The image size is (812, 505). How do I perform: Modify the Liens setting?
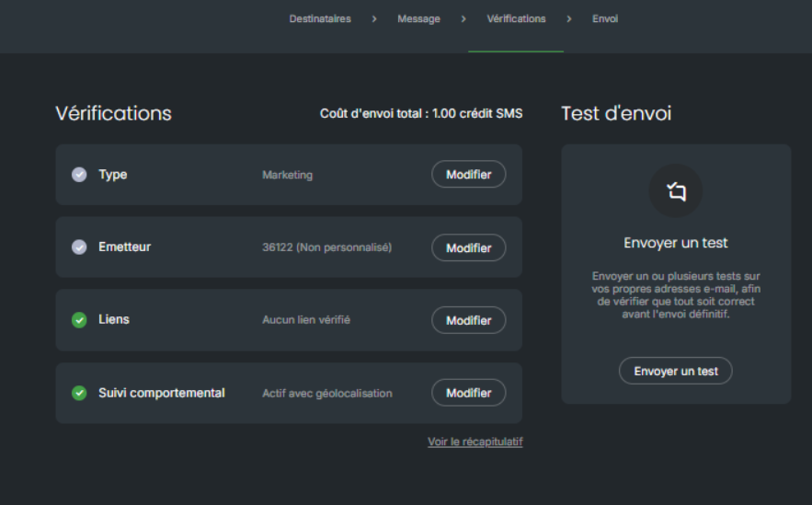point(469,320)
